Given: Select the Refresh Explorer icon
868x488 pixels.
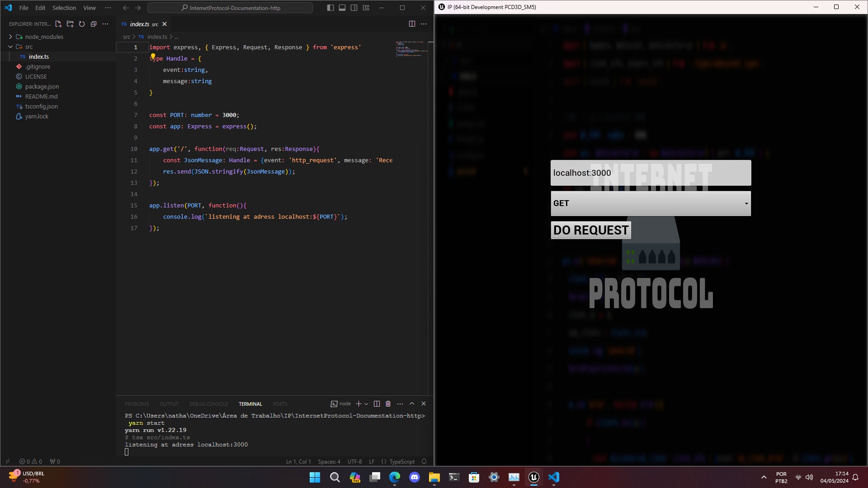Looking at the screenshot, I should click(x=82, y=24).
